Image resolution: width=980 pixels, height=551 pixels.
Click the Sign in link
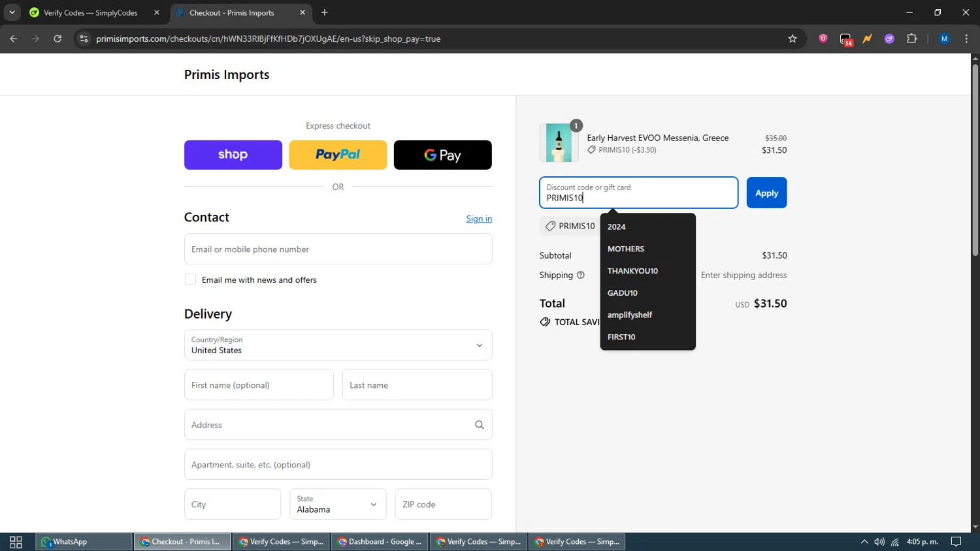(x=479, y=219)
